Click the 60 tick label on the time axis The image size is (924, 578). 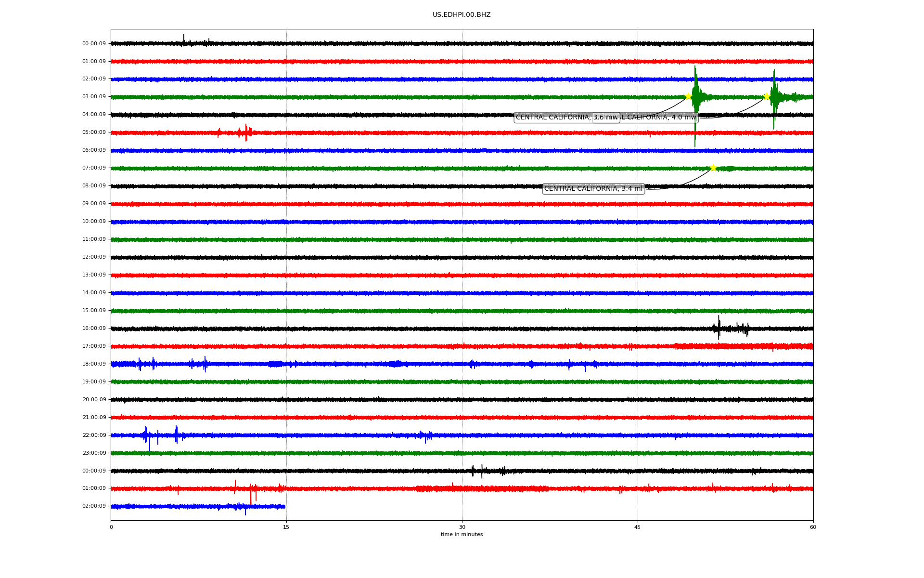pyautogui.click(x=813, y=527)
